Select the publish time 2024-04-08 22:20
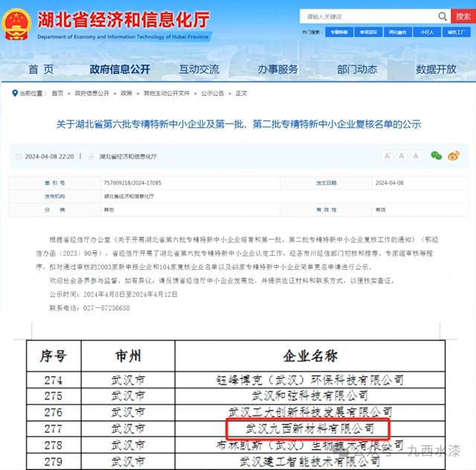 (50, 157)
